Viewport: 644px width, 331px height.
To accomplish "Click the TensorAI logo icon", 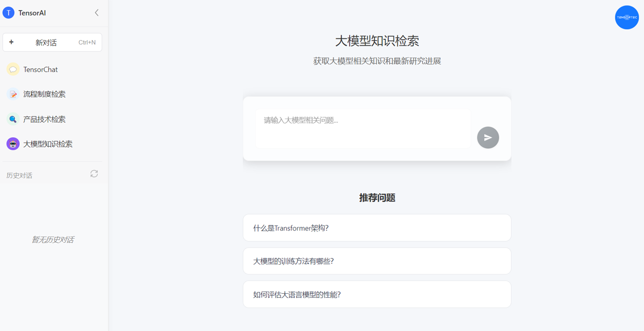I will (x=8, y=13).
